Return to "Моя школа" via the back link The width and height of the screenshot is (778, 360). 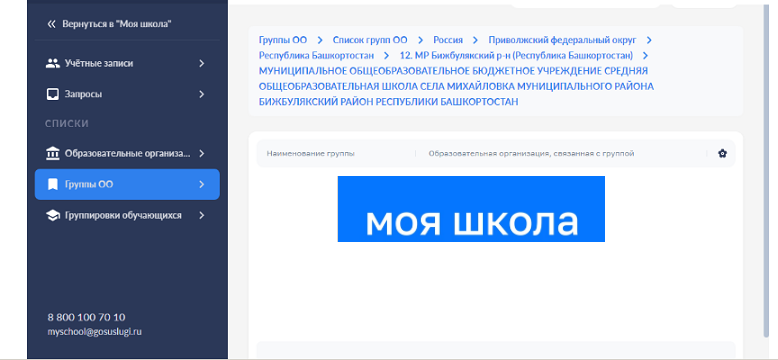click(x=110, y=24)
